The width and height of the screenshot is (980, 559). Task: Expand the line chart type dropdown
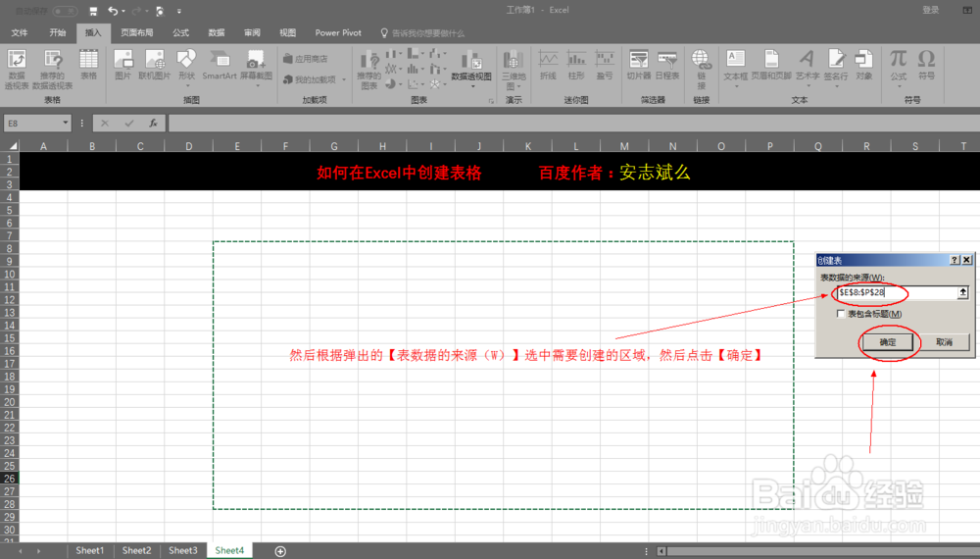point(401,69)
